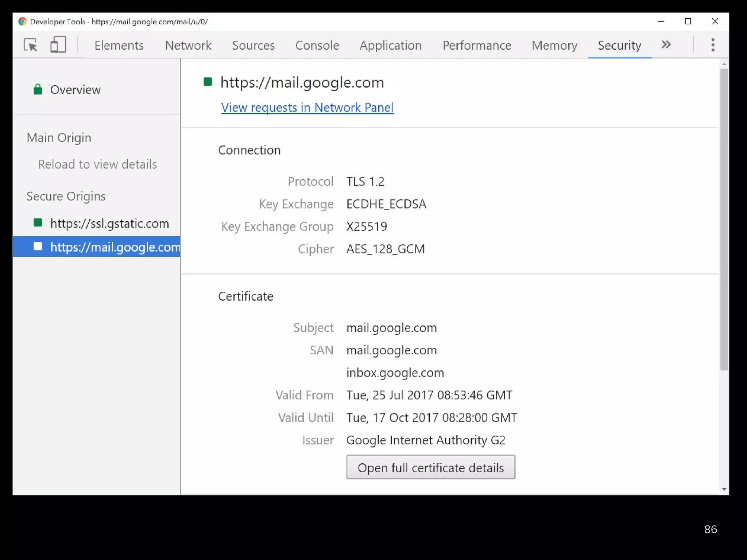This screenshot has height=560, width=747.
Task: Go to the Application tab
Action: point(390,45)
